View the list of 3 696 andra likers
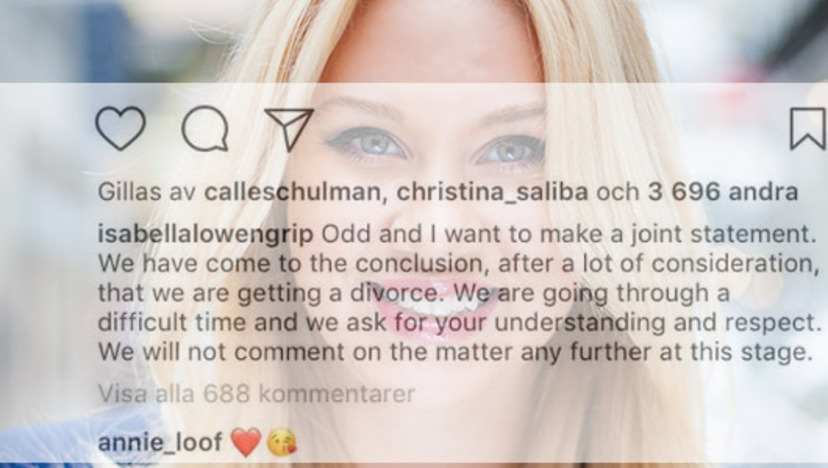Viewport: 828px width, 468px height. point(722,192)
